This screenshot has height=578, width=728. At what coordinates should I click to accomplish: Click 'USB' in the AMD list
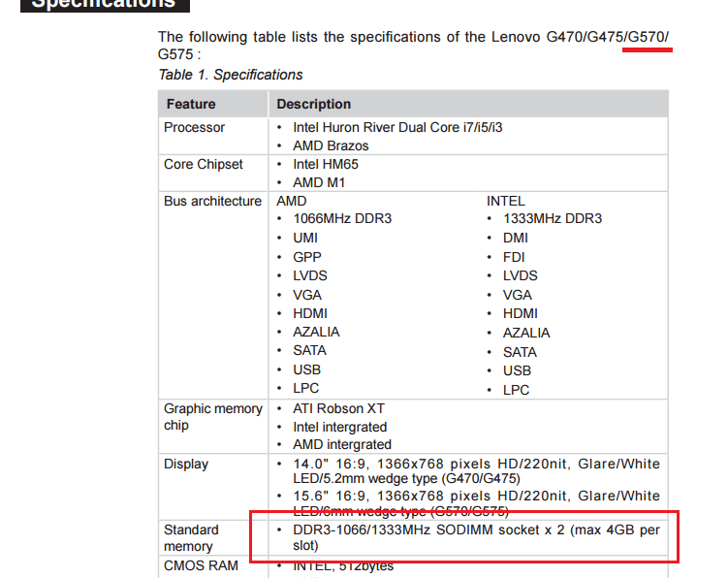point(307,369)
